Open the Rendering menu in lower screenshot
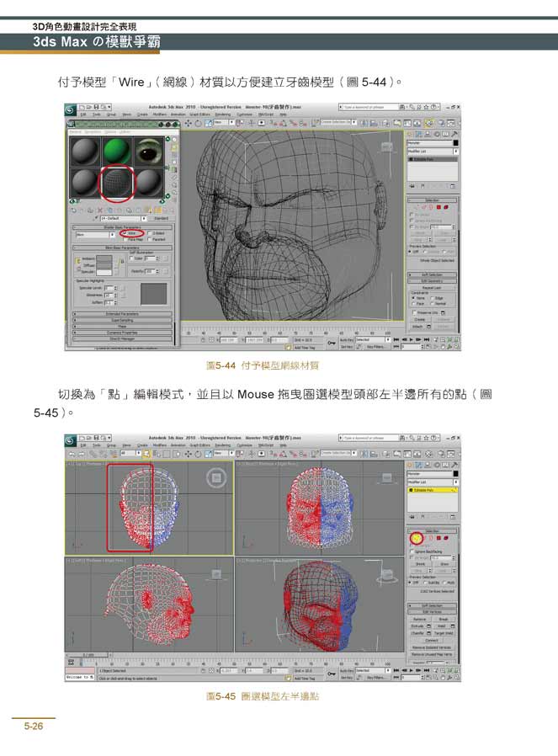This screenshot has width=558, height=756. 223,445
